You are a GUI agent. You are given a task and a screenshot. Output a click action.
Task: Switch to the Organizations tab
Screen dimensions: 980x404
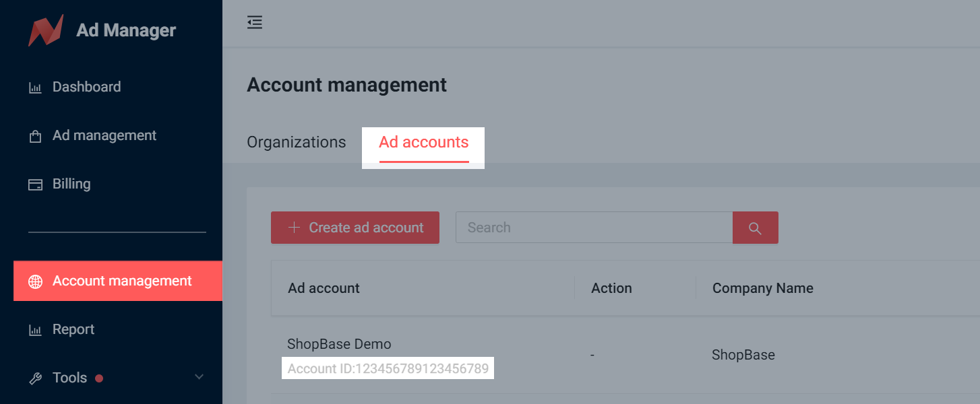point(297,143)
